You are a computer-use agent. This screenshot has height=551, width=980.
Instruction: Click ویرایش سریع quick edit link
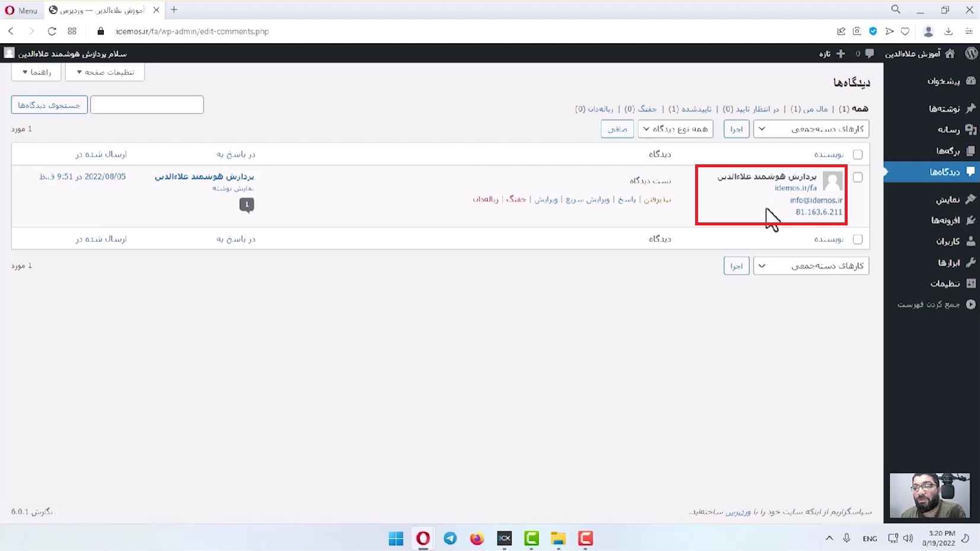[588, 199]
